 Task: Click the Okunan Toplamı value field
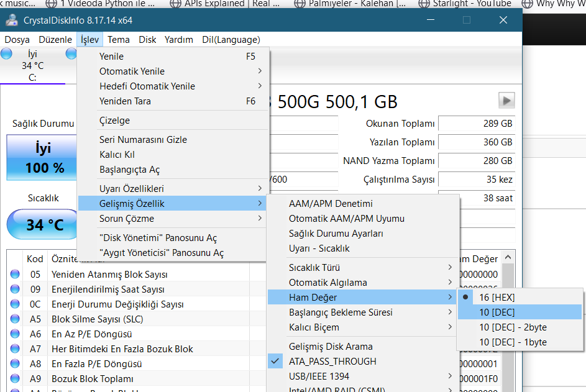click(x=477, y=124)
